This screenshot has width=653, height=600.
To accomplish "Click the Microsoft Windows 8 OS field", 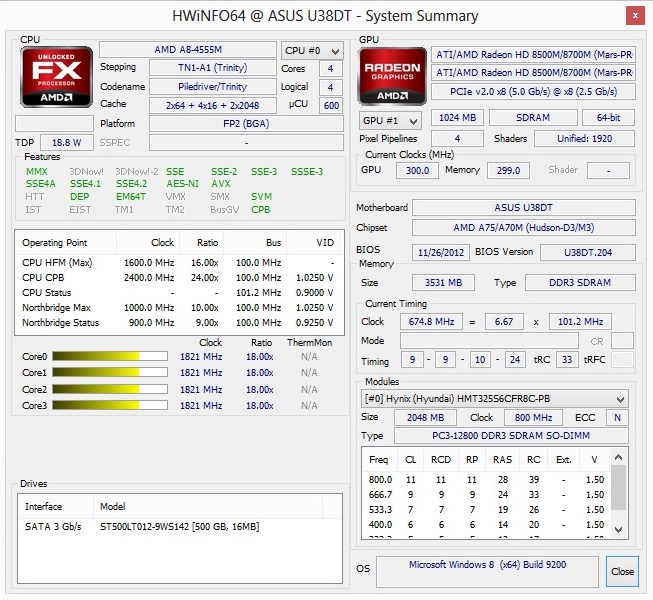I will pyautogui.click(x=487, y=571).
